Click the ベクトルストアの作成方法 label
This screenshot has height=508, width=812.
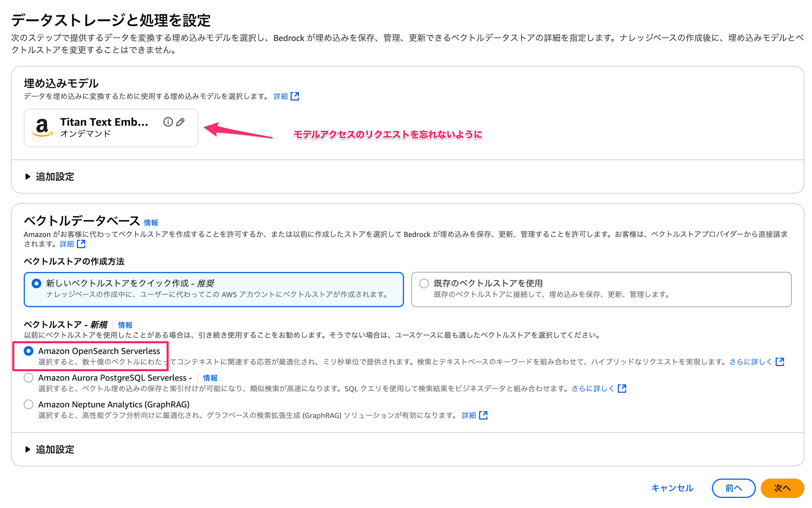[74, 261]
